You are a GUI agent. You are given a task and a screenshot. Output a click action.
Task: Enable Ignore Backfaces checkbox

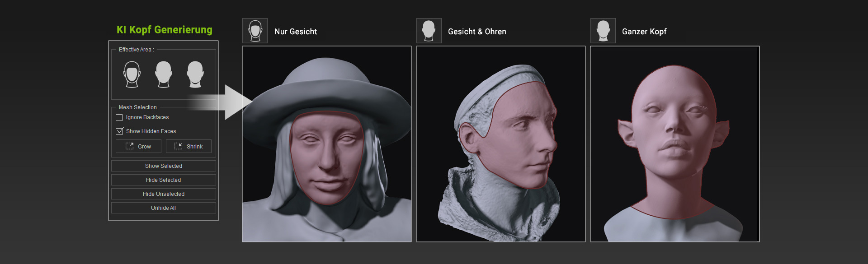click(x=119, y=117)
